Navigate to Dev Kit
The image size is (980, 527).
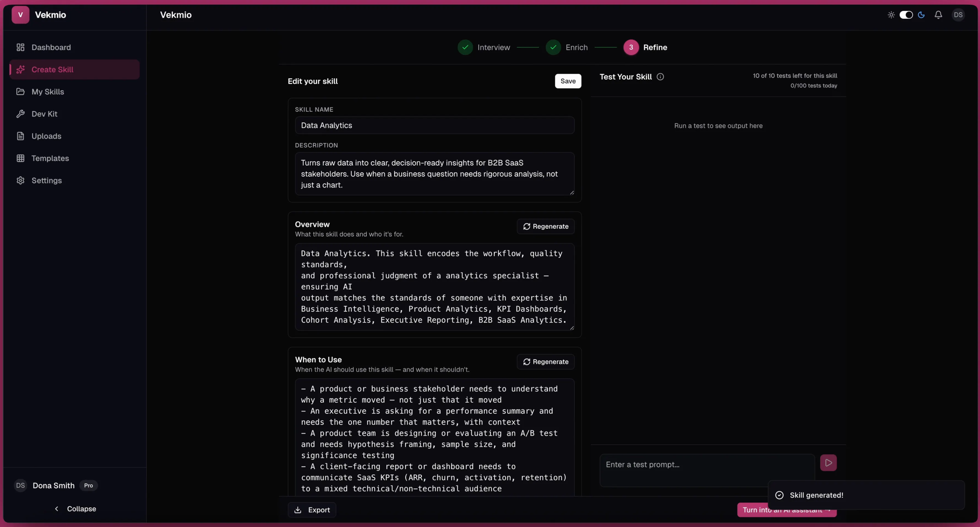(x=75, y=114)
